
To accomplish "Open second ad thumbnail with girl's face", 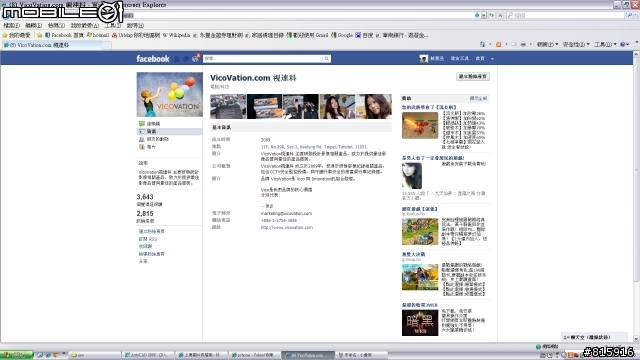I will (412, 176).
